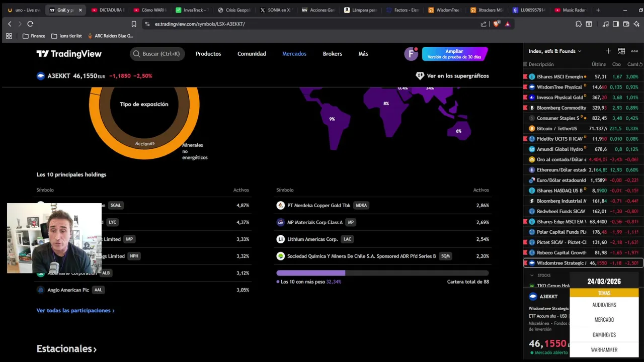Click the Buscar search field
Screen dimensions: 644x362
tap(157, 54)
